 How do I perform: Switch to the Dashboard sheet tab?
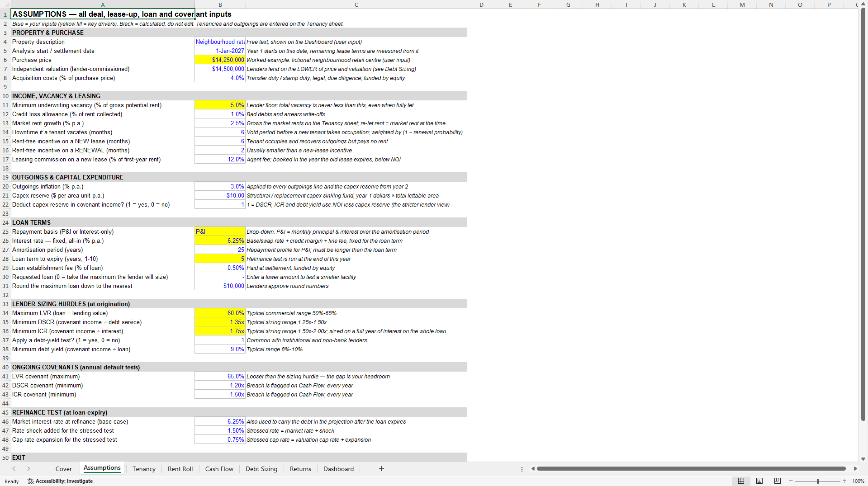click(x=338, y=469)
